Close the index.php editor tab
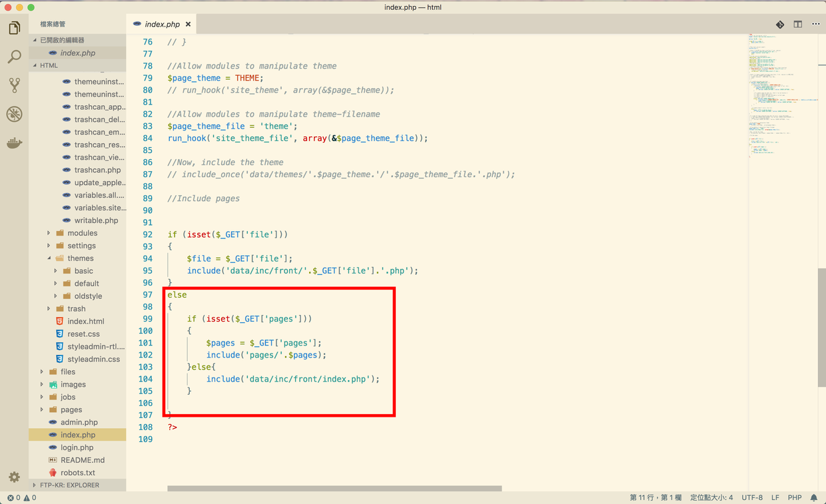This screenshot has height=504, width=826. point(188,24)
